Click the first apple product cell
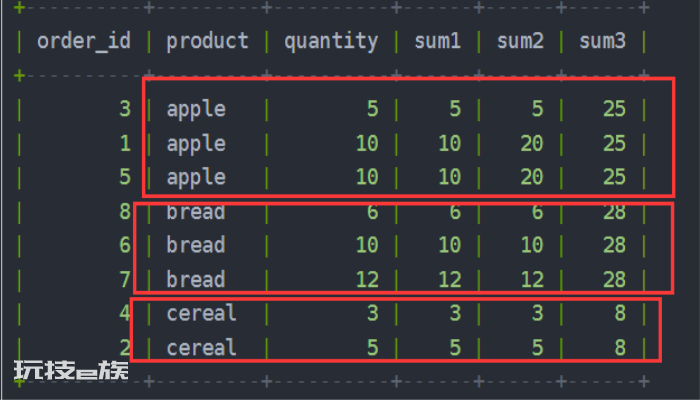The width and height of the screenshot is (700, 400). [196, 109]
